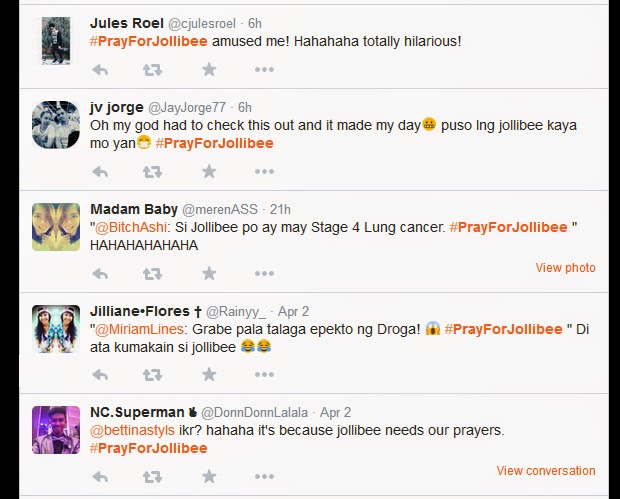Open the @cjulesroel handle
This screenshot has width=620, height=499.
202,24
